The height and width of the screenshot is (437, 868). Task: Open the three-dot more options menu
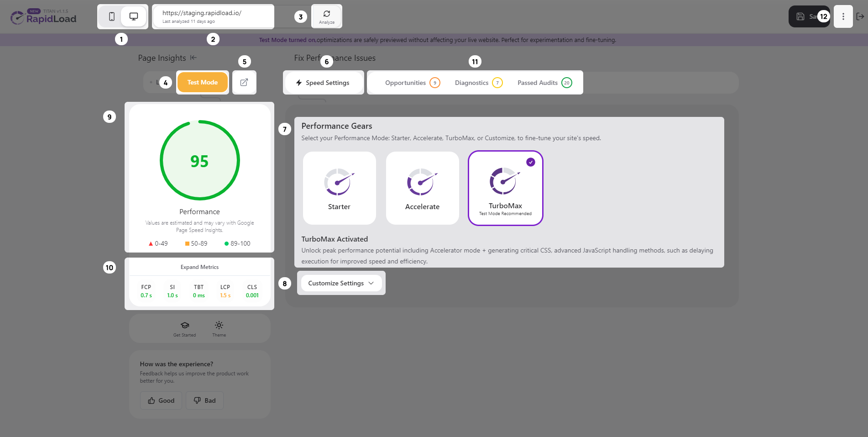point(843,16)
